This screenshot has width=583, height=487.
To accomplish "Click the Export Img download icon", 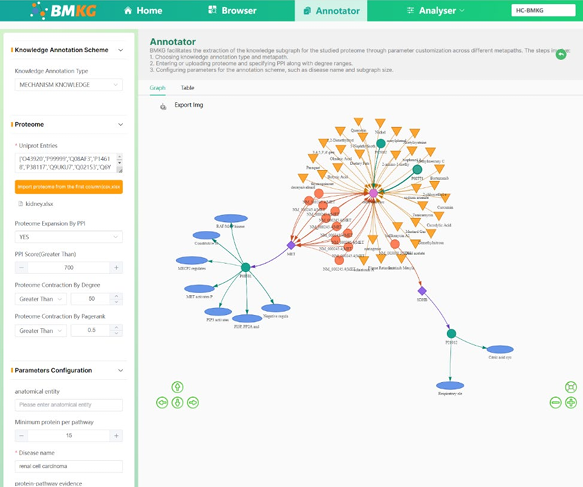I will pyautogui.click(x=163, y=107).
